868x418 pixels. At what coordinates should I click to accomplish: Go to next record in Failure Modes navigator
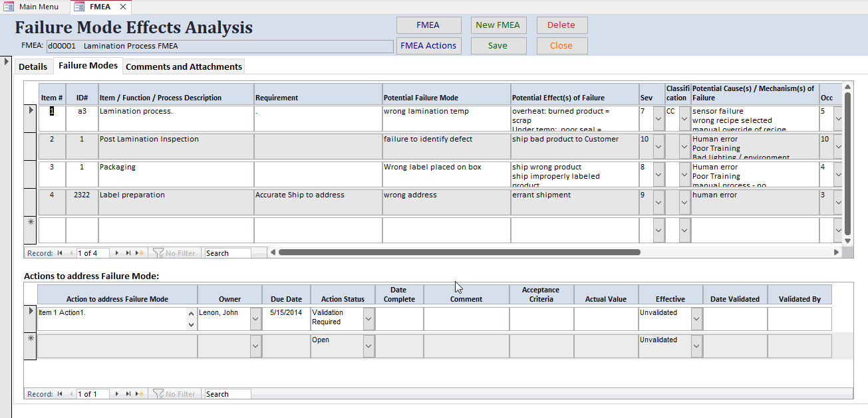coord(118,253)
